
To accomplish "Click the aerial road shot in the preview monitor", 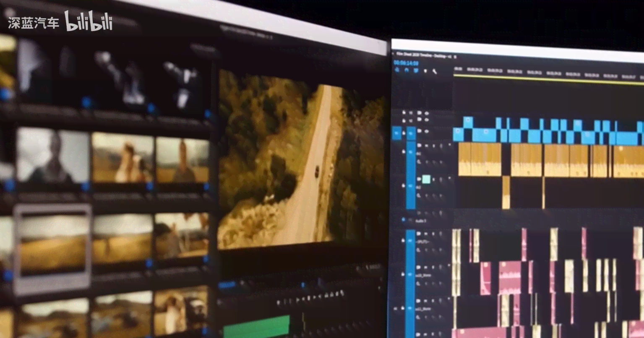I will pos(302,162).
